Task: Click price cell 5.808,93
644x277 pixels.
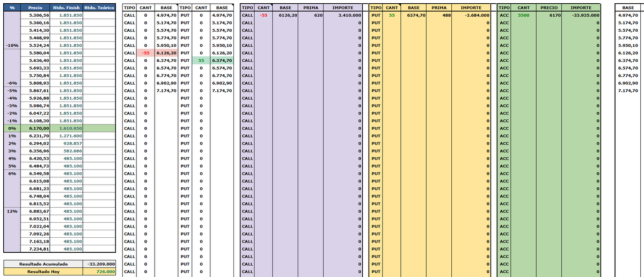Action: [x=35, y=83]
